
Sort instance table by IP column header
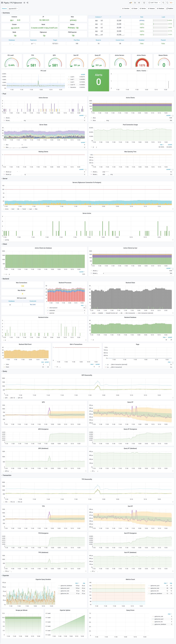120,17
